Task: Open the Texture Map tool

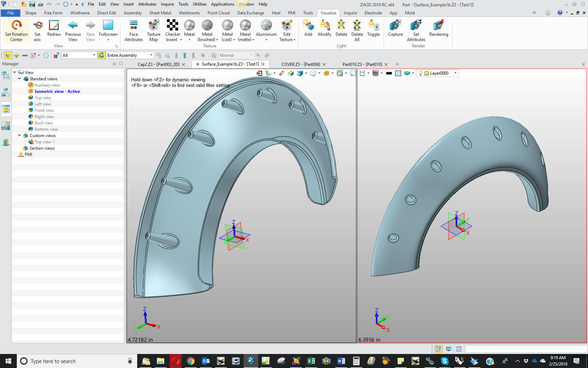Action: point(154,30)
